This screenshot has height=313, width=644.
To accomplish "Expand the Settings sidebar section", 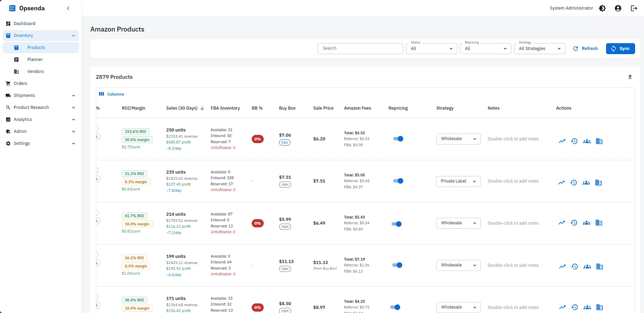I will click(41, 143).
